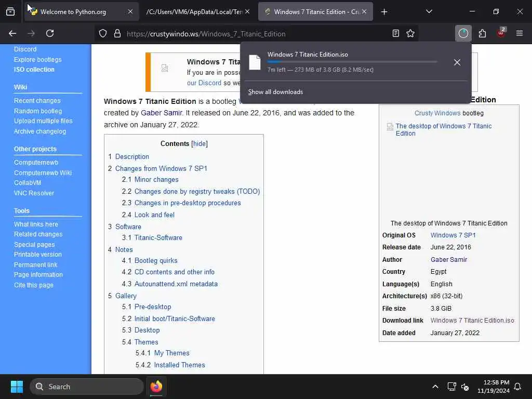
Task: Open Upload multiple files link
Action: coord(43,121)
